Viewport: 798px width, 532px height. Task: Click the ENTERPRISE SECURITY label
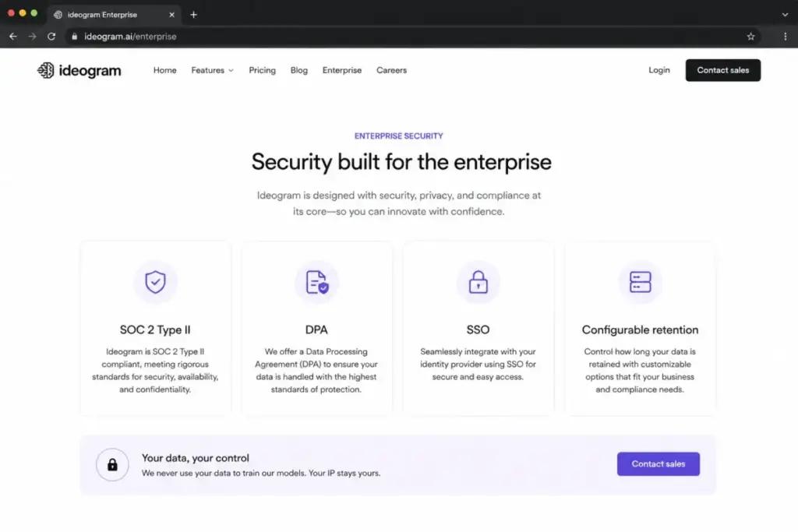398,136
